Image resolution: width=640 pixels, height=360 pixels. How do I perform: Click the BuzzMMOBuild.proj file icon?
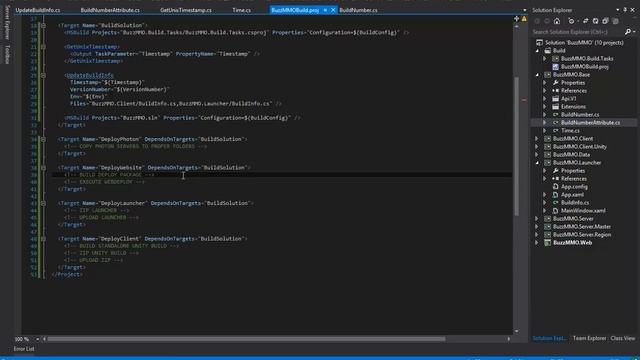(x=556, y=67)
